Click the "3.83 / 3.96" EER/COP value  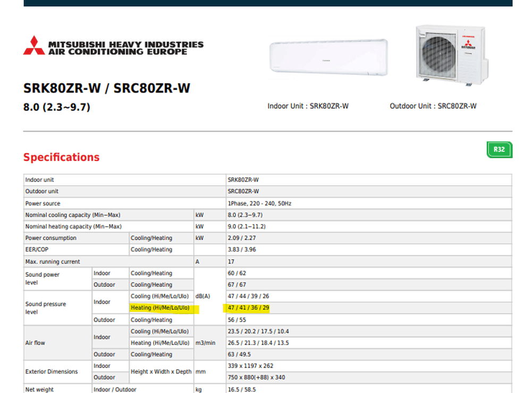click(x=242, y=250)
